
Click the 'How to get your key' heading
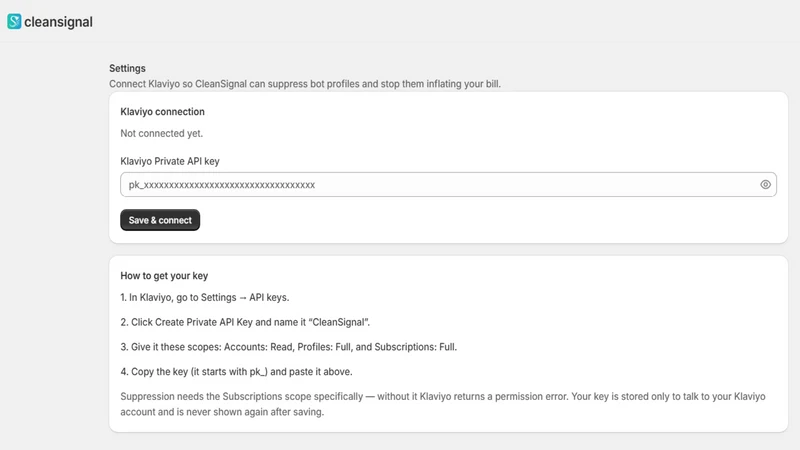click(164, 276)
